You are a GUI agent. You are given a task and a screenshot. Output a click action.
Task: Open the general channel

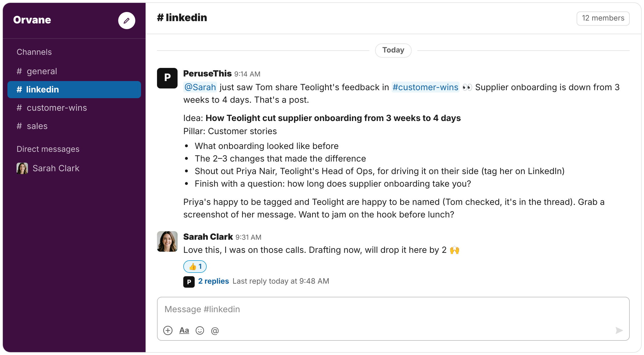(74, 71)
